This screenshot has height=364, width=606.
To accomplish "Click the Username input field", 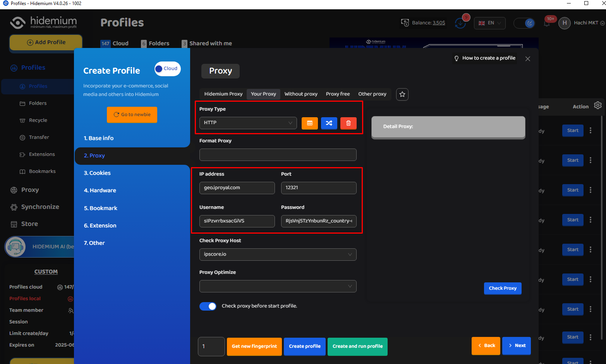I will (237, 221).
